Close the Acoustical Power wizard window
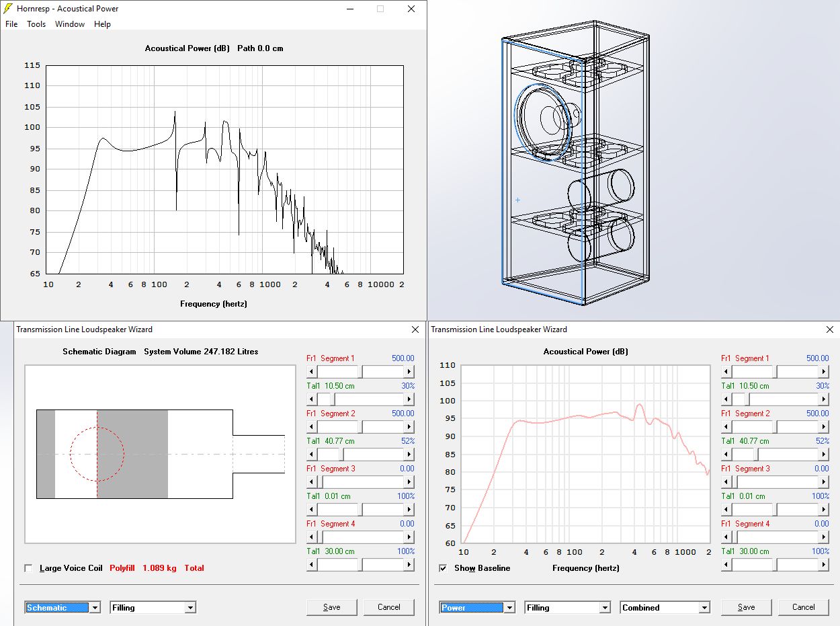Screen dimensions: 840x626 pos(829,329)
